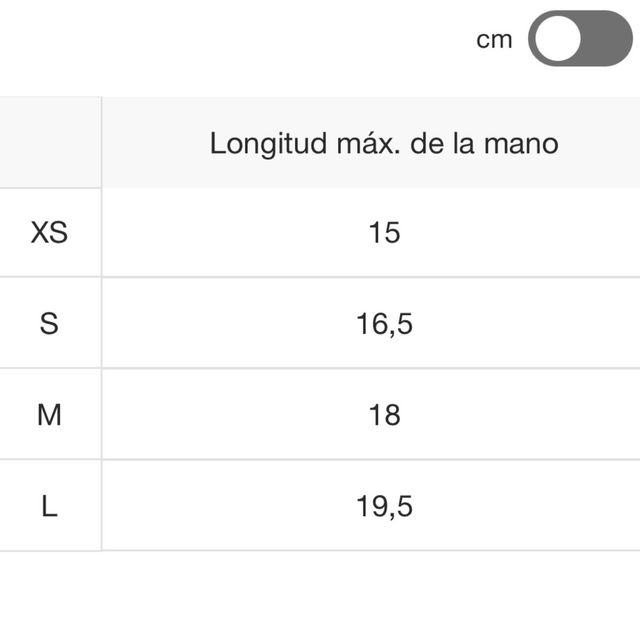The image size is (640, 618).
Task: Choose the M size row label
Action: pyautogui.click(x=49, y=415)
